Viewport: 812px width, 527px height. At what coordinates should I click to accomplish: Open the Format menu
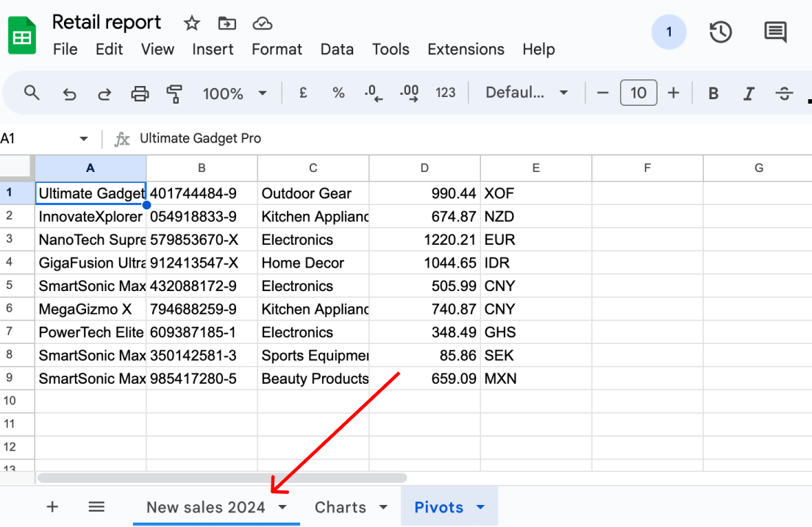277,50
